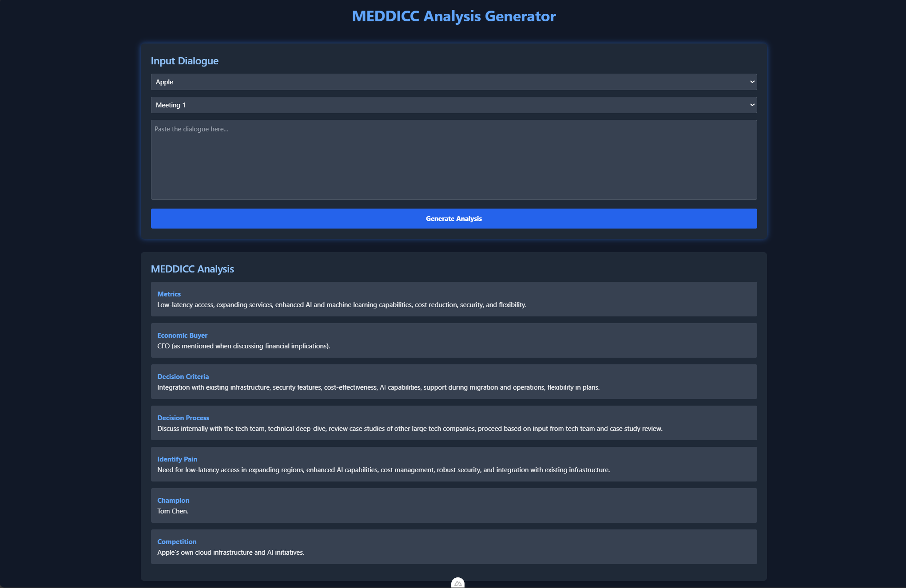Click the Decision Process label
906x588 pixels.
pos(183,418)
